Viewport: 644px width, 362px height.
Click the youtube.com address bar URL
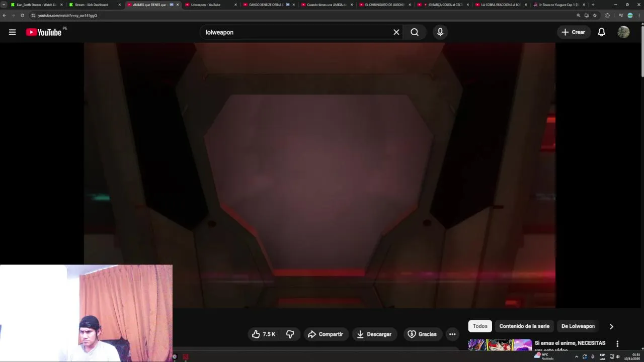coord(67,16)
